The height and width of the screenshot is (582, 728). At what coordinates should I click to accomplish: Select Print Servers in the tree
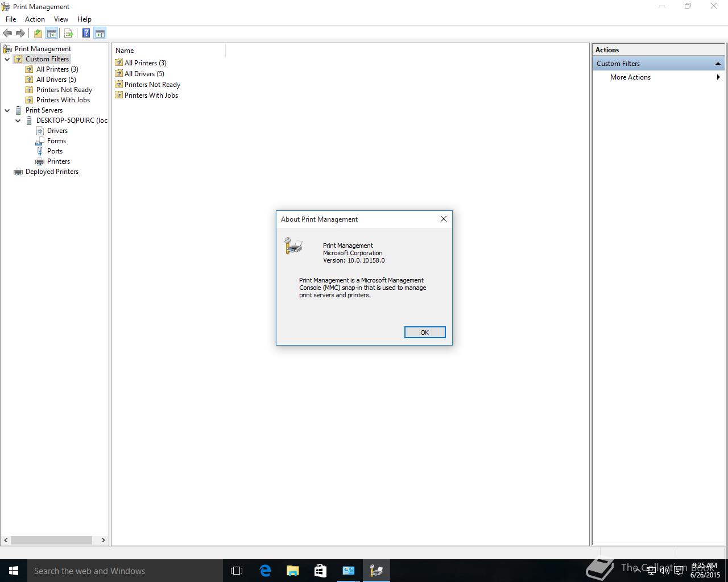44,110
